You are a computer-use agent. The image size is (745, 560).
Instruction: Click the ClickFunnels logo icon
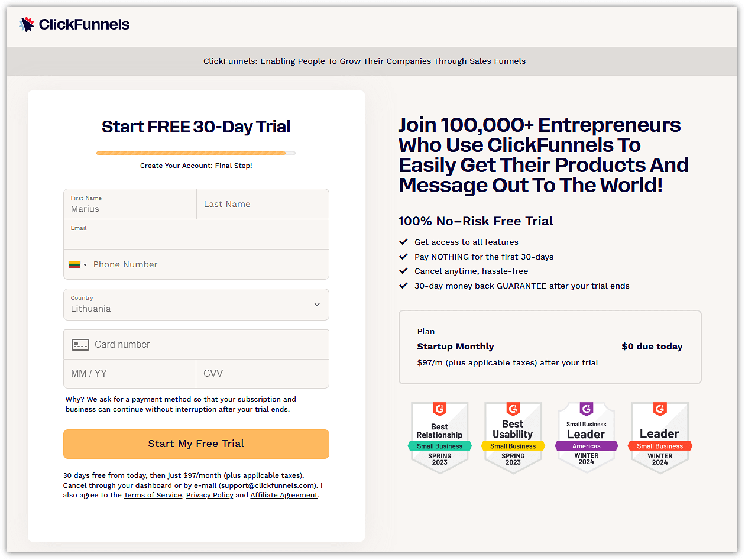click(x=25, y=24)
